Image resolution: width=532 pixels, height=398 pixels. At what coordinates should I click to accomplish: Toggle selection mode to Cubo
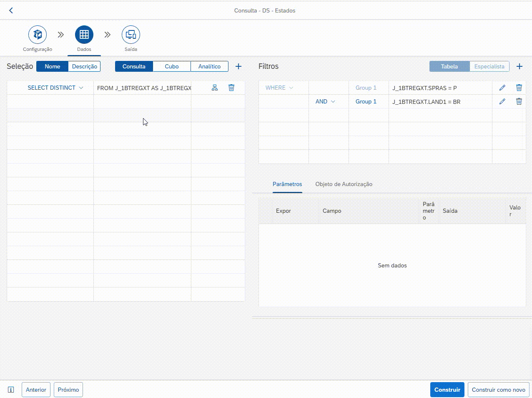point(171,66)
